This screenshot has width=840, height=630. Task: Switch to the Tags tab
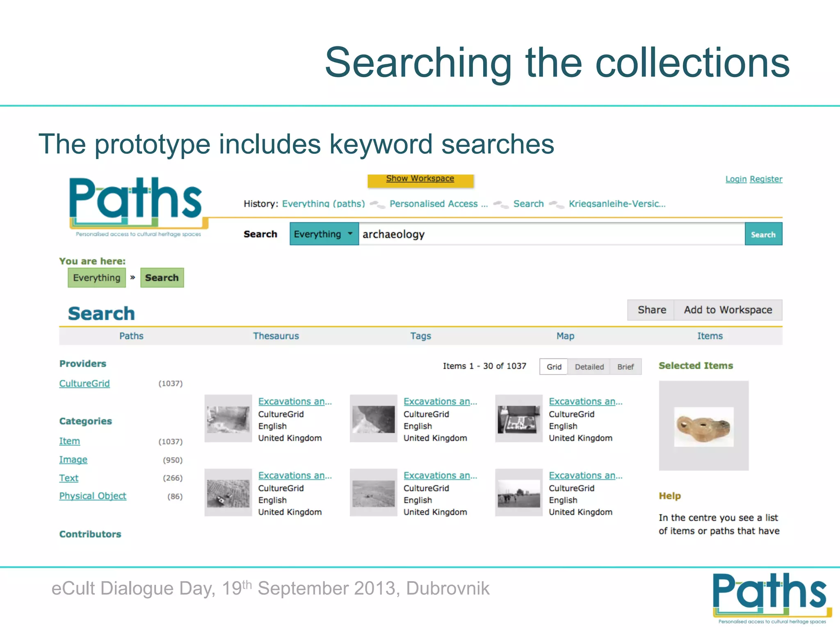click(421, 336)
